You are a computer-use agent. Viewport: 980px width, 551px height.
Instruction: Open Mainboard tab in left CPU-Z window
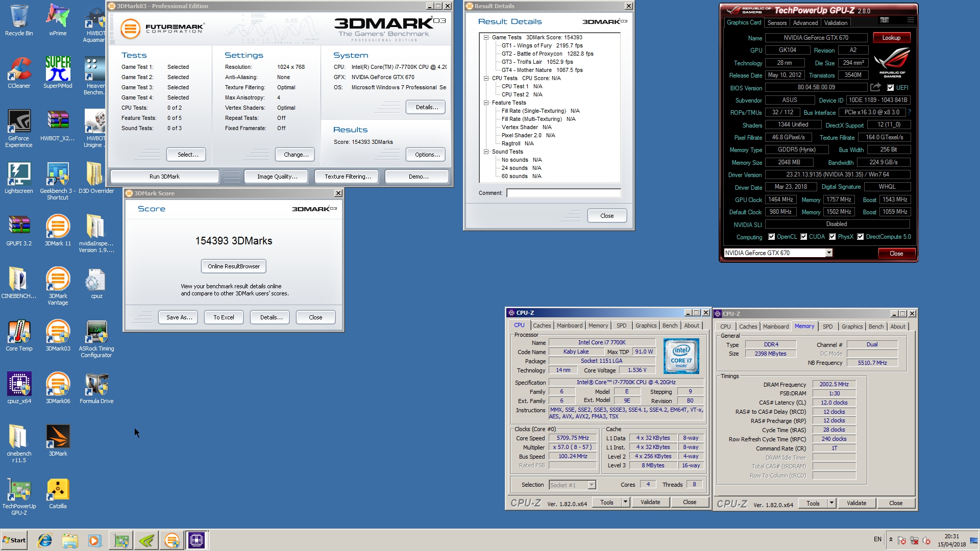tap(570, 325)
